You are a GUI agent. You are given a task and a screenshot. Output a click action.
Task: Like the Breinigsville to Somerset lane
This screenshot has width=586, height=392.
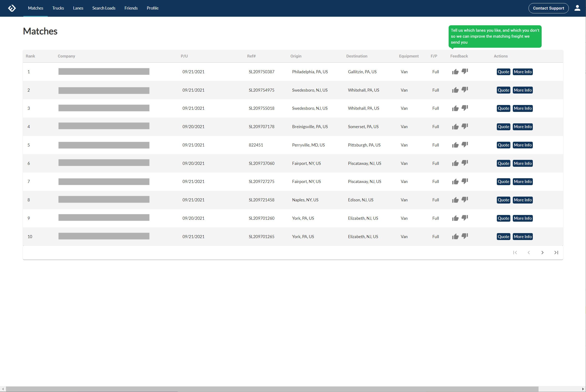(x=455, y=127)
